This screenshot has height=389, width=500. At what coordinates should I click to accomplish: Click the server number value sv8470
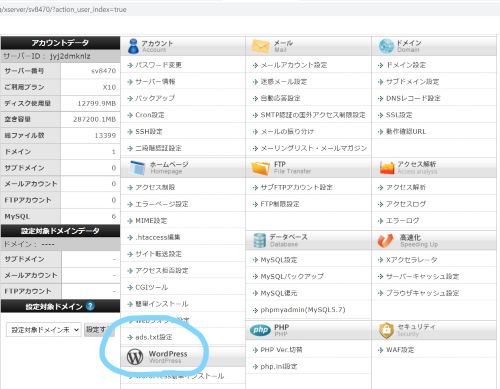(104, 71)
